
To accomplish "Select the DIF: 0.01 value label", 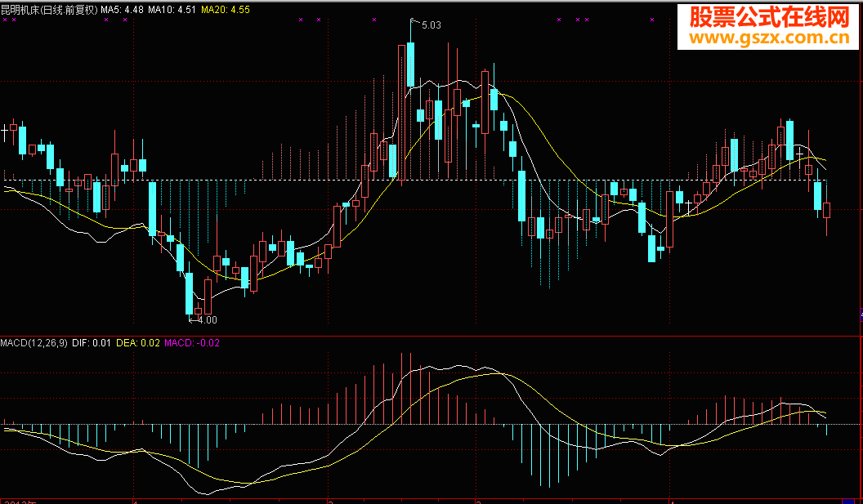I will coord(92,343).
